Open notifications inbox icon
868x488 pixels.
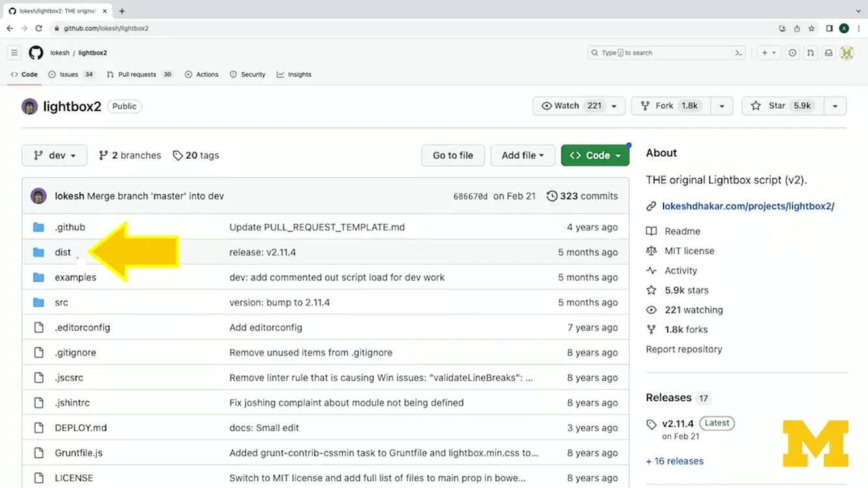pyautogui.click(x=828, y=53)
